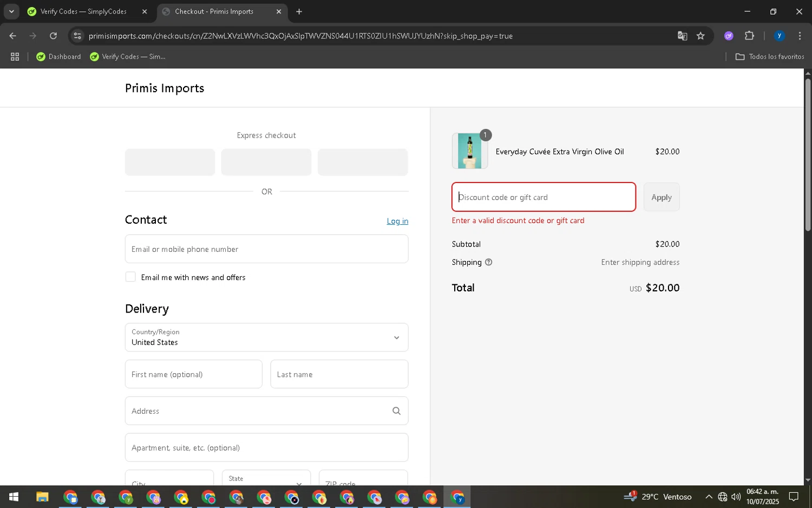Open the Dashboard bookmark
This screenshot has height=508, width=812.
click(x=58, y=56)
